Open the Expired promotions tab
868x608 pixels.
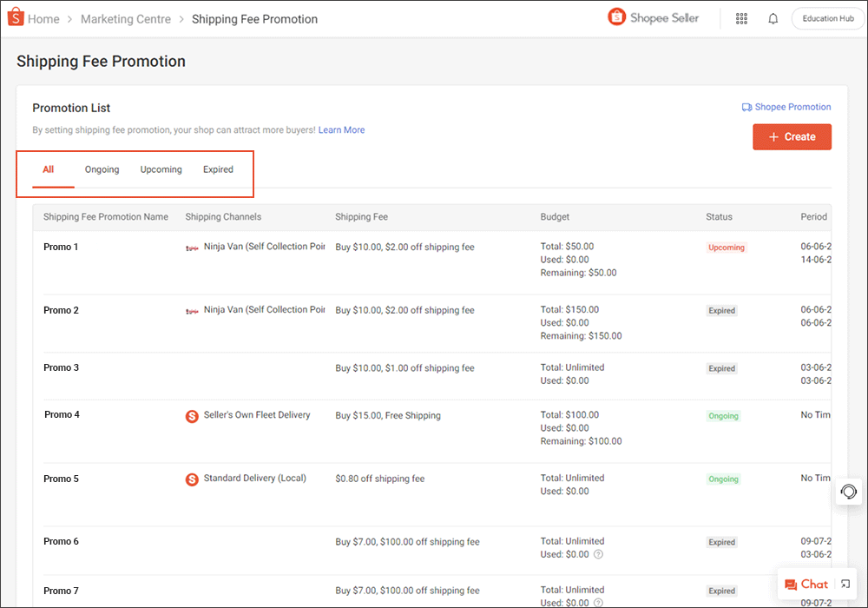tap(218, 169)
